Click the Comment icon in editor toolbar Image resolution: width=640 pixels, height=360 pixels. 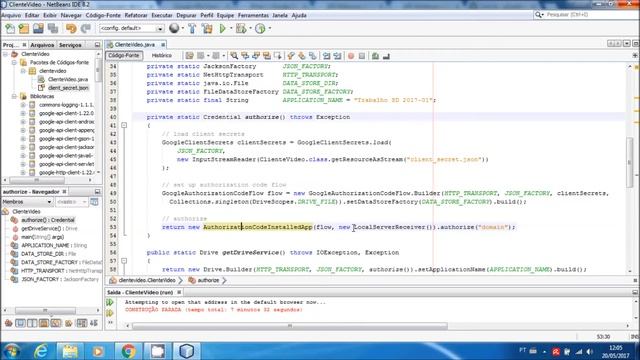[375, 56]
